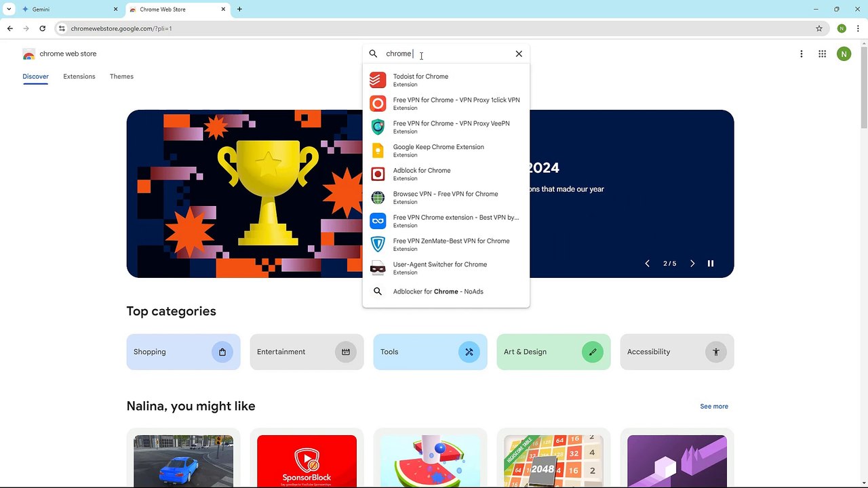868x488 pixels.
Task: Click the Browsec VPN - Free VPN for Chrome text
Action: (x=446, y=194)
